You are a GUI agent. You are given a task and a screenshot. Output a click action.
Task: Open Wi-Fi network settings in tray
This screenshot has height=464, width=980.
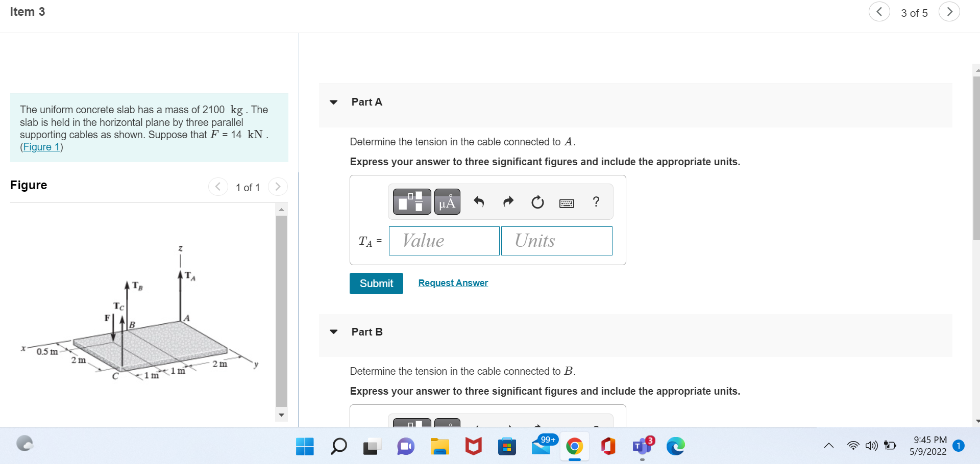pos(853,446)
